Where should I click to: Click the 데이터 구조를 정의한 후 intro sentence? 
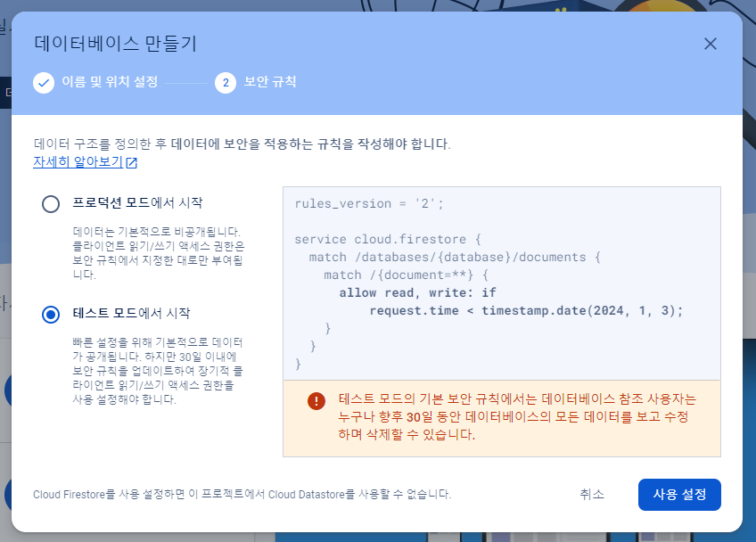click(x=242, y=144)
